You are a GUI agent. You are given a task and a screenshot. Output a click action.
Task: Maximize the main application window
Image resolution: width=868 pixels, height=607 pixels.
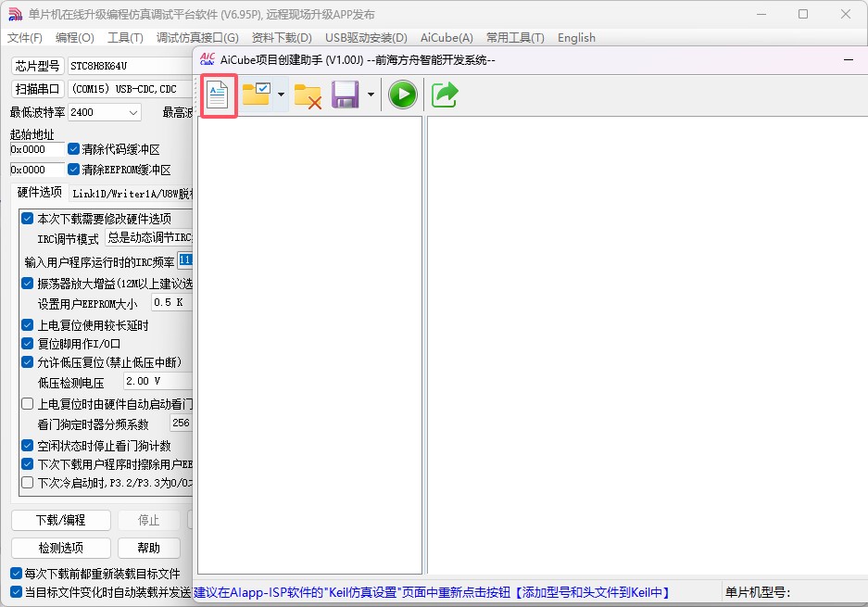(803, 15)
